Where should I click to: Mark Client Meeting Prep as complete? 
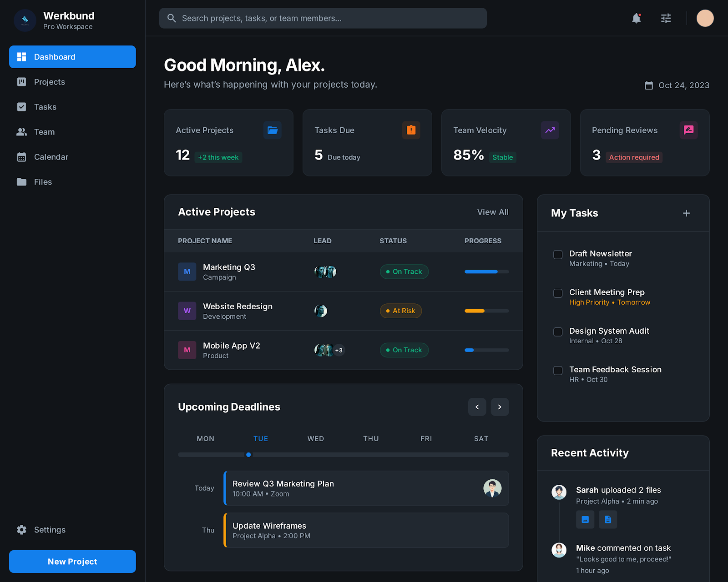pyautogui.click(x=558, y=293)
